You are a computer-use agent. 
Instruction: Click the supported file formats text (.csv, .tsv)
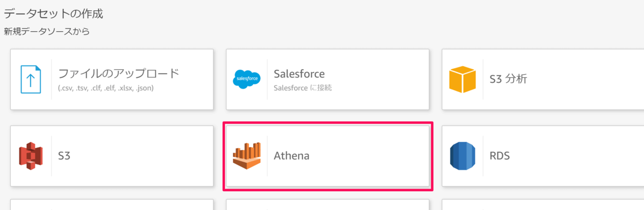point(106,88)
